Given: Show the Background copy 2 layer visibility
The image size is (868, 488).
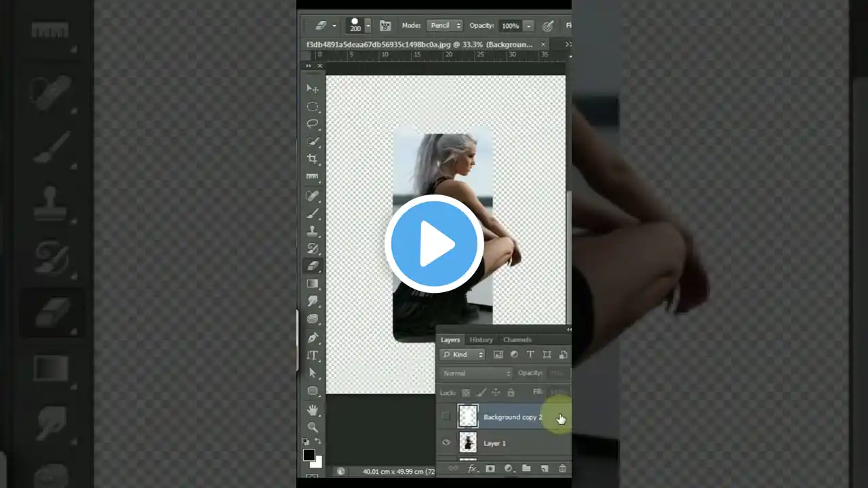Looking at the screenshot, I should (x=446, y=417).
